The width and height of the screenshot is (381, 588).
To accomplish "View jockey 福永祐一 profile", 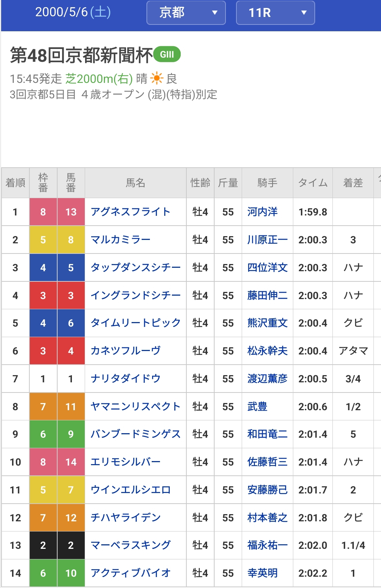I will [267, 545].
